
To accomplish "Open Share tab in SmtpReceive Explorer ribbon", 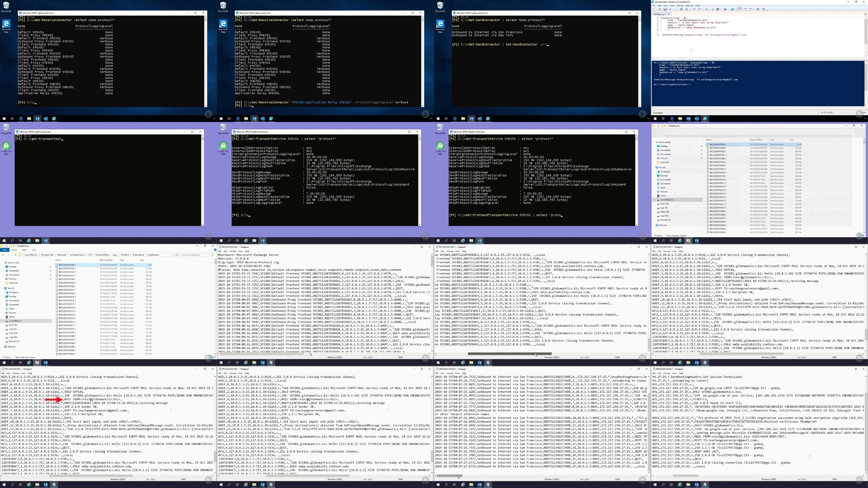I will point(24,250).
